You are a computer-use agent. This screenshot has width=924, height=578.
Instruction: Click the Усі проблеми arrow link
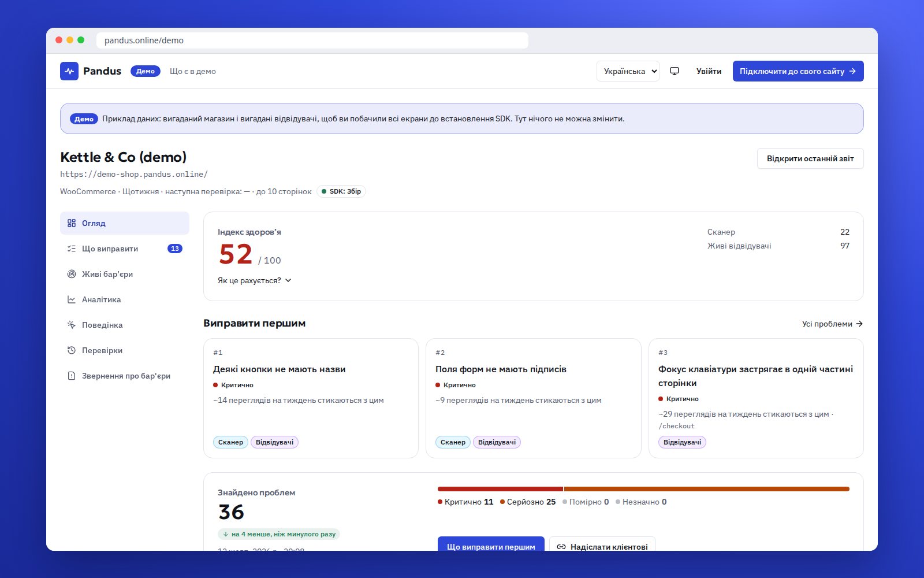pos(832,324)
